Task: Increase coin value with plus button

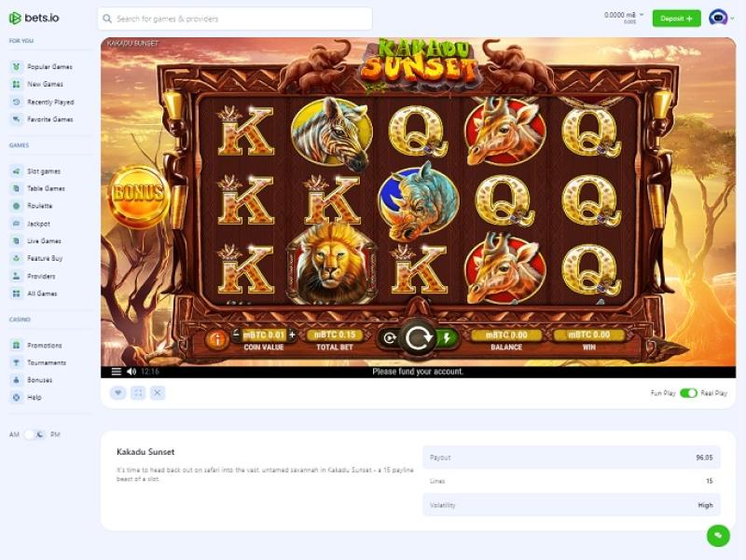Action: tap(292, 335)
